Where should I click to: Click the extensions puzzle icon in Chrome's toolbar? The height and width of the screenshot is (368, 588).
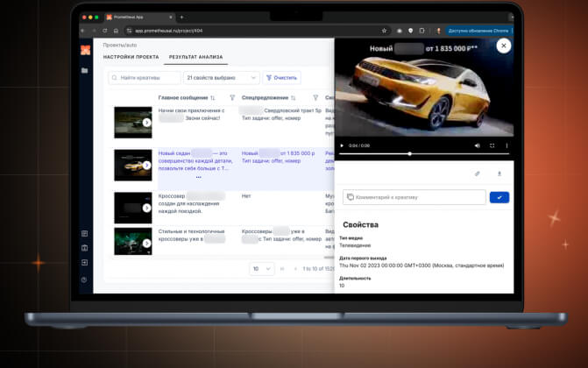tap(422, 31)
